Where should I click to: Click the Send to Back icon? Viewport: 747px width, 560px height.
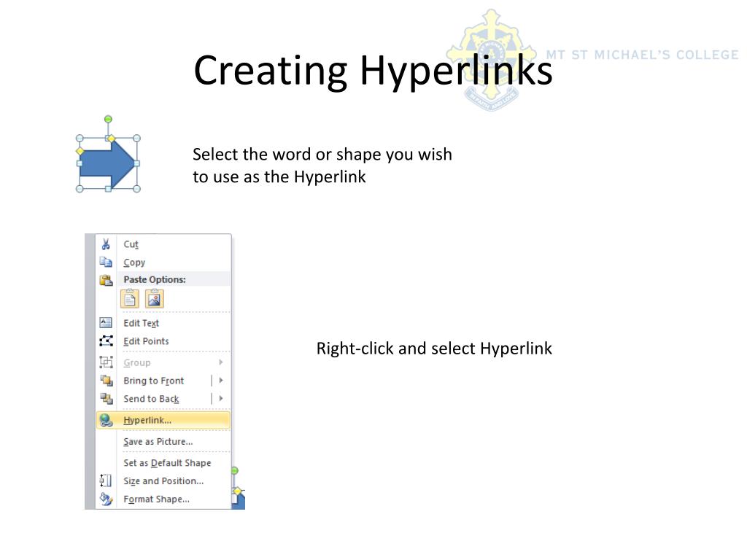pyautogui.click(x=107, y=399)
